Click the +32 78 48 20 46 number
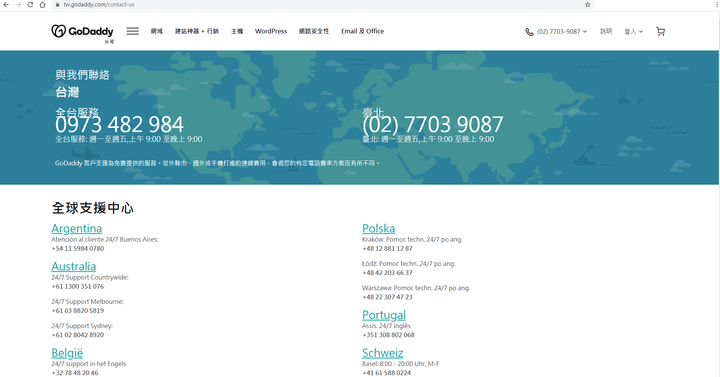Screen dimensions: 720x377 pyautogui.click(x=74, y=373)
